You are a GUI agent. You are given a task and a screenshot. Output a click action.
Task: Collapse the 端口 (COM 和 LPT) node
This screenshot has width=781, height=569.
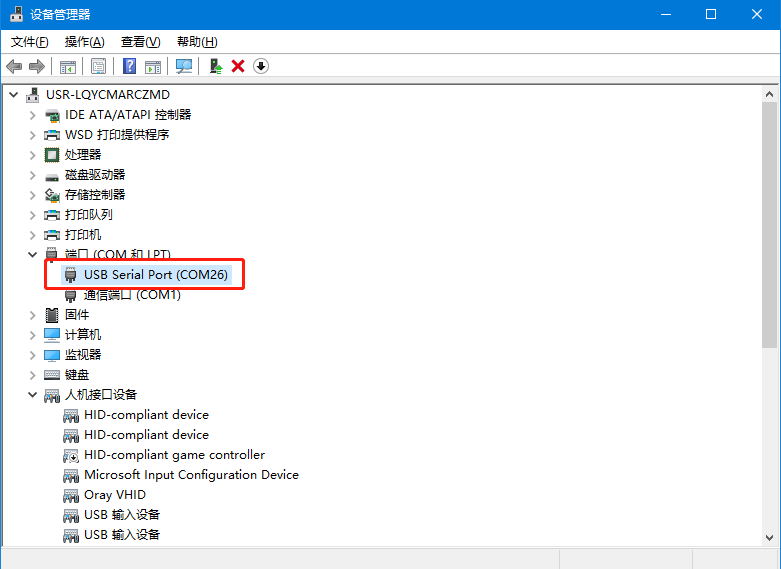[x=33, y=255]
